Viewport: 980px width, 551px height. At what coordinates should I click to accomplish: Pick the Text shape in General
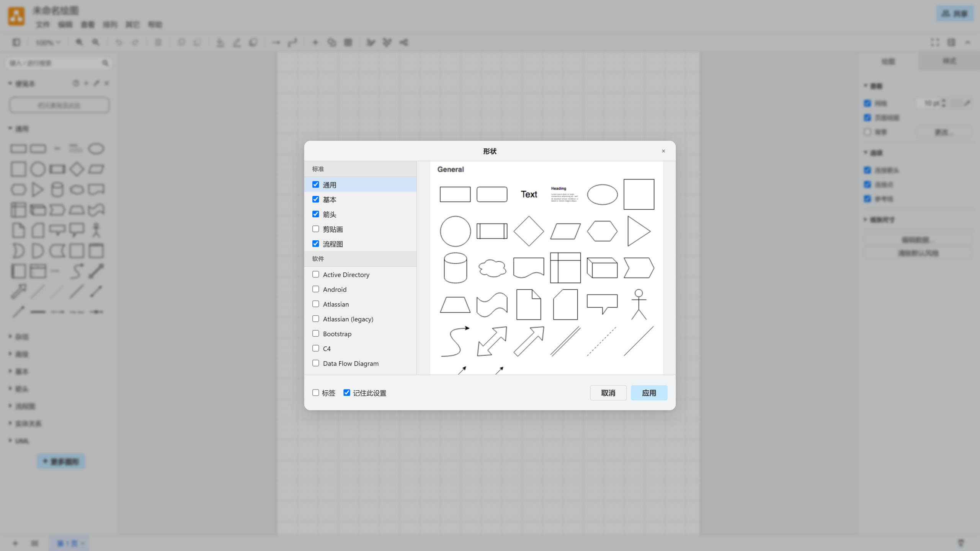click(x=529, y=194)
